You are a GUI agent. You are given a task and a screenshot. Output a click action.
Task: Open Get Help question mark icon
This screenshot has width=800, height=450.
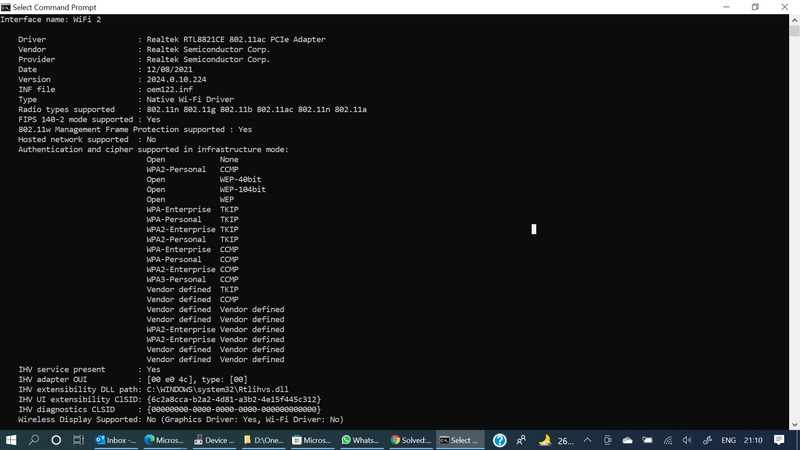(x=499, y=440)
